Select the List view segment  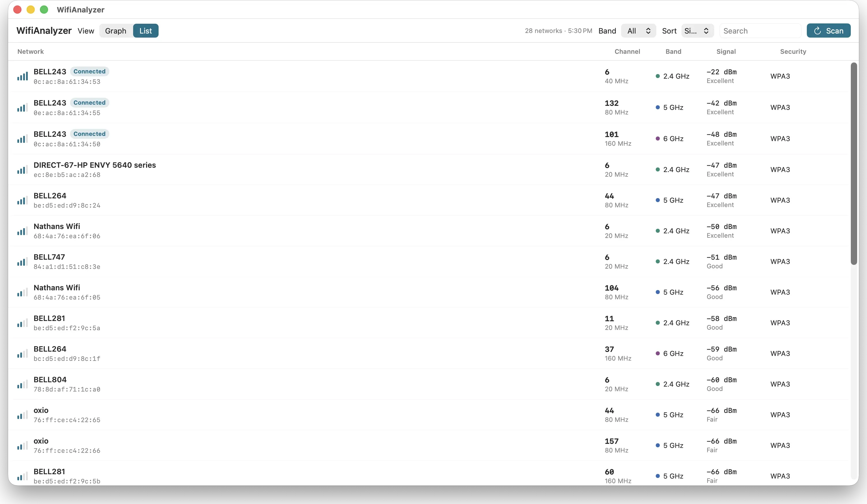pyautogui.click(x=146, y=31)
